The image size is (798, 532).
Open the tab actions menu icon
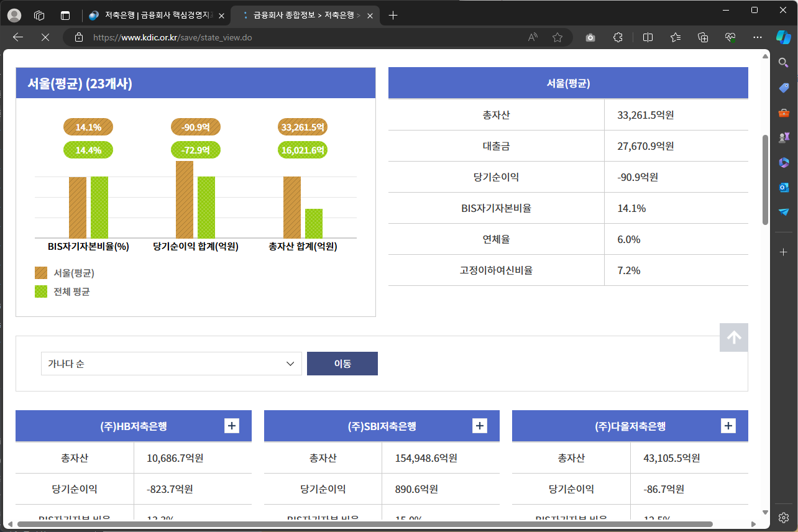(x=65, y=16)
